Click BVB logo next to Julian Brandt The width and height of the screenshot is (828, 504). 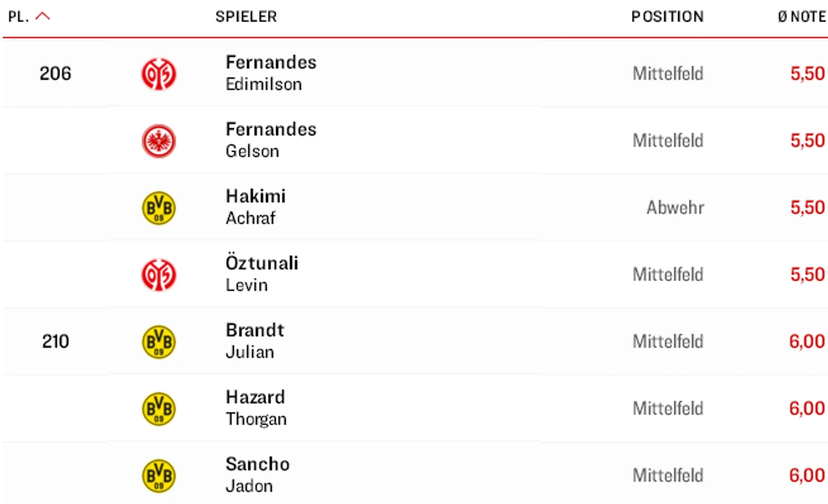[x=159, y=342]
